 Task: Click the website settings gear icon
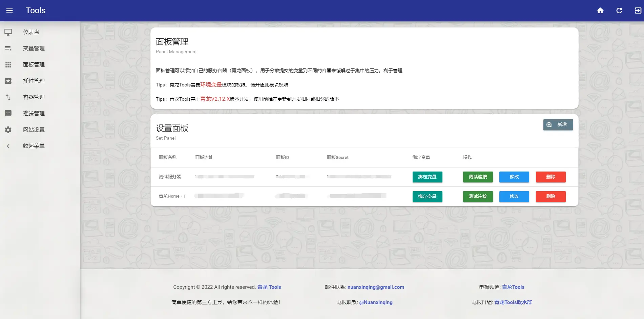click(x=8, y=130)
